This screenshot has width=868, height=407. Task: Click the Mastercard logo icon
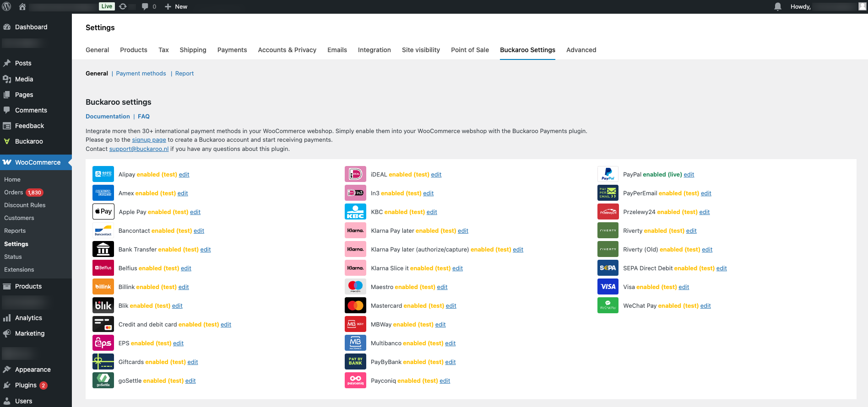[355, 305]
